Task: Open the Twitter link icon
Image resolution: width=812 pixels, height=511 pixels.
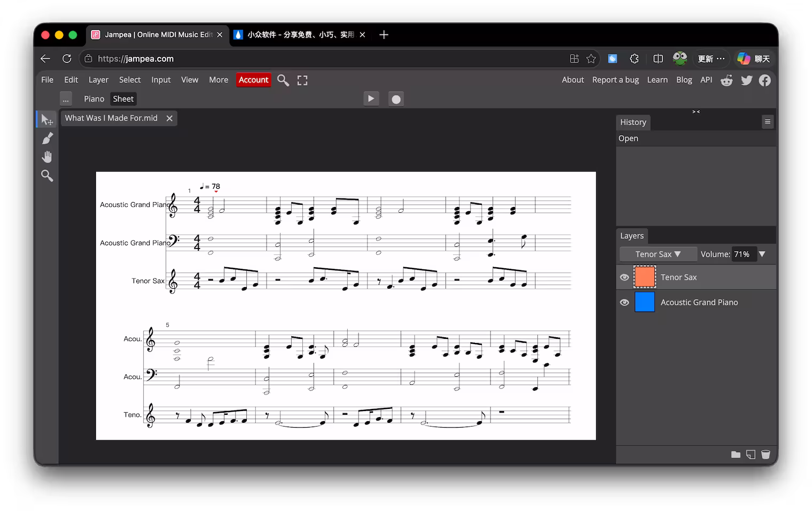Action: click(x=746, y=80)
